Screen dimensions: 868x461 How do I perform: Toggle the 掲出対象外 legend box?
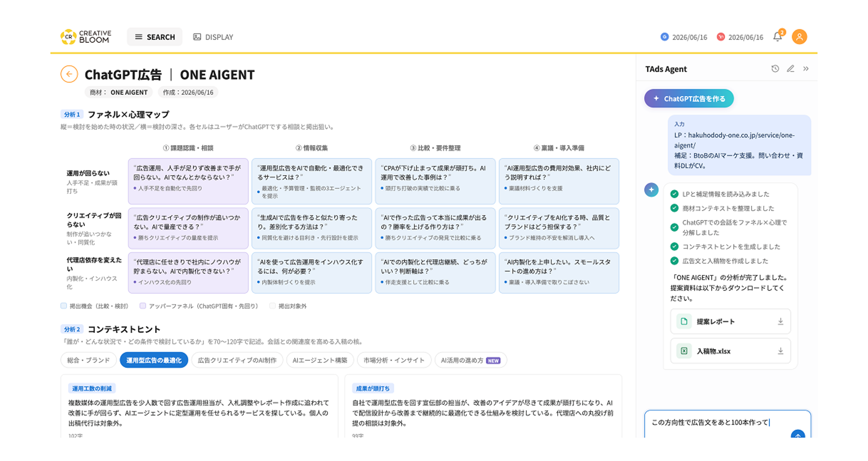(273, 306)
